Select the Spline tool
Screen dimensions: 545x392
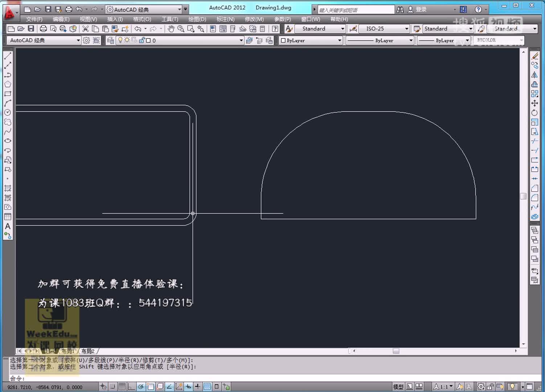coord(8,131)
